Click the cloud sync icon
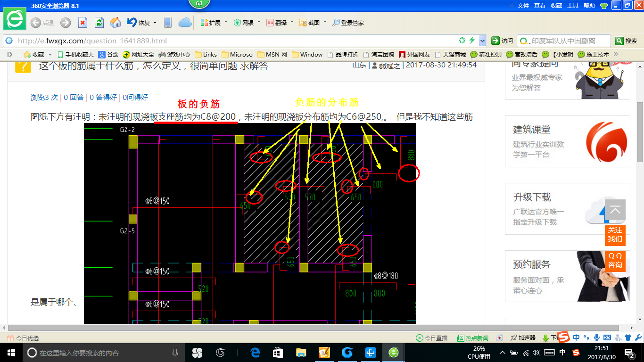The height and width of the screenshot is (362, 644). 185,23
